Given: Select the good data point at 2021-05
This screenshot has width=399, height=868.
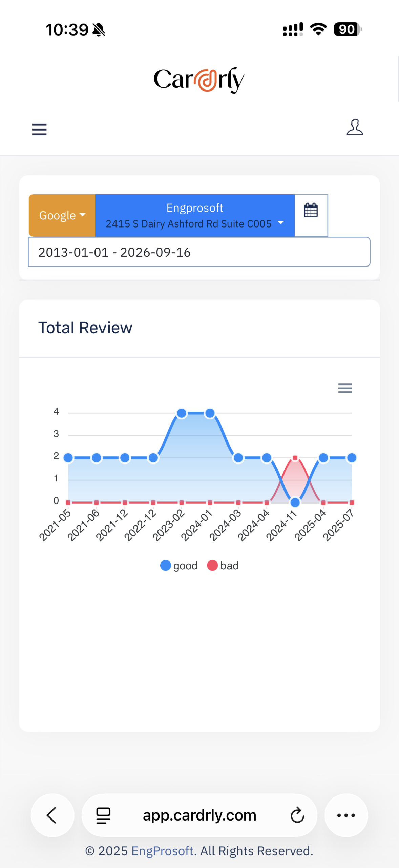Looking at the screenshot, I should (x=68, y=458).
